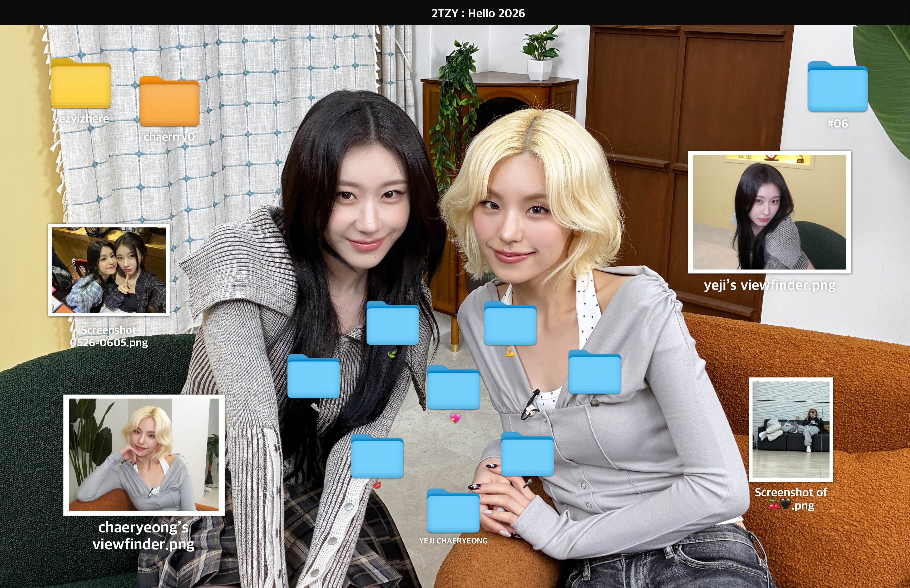Image resolution: width=910 pixels, height=588 pixels.
Task: Click the '2TZY : Hello 2026' title bar
Action: pyautogui.click(x=478, y=13)
